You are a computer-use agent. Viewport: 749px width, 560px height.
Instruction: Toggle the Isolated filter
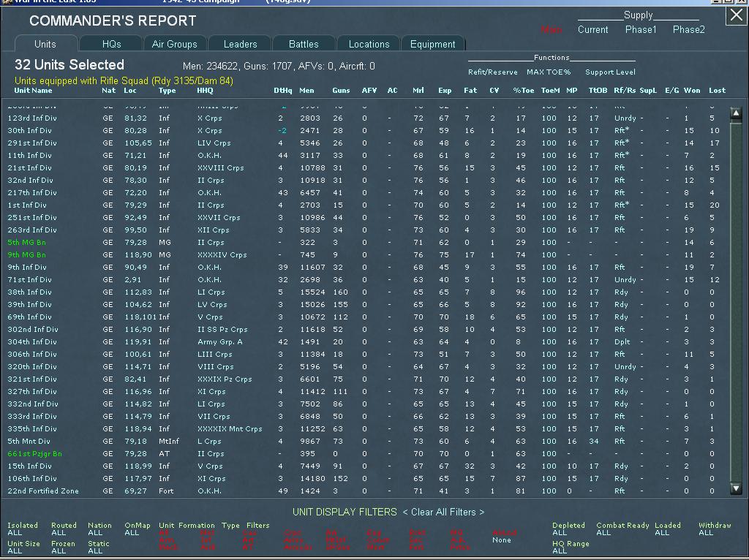tap(23, 529)
